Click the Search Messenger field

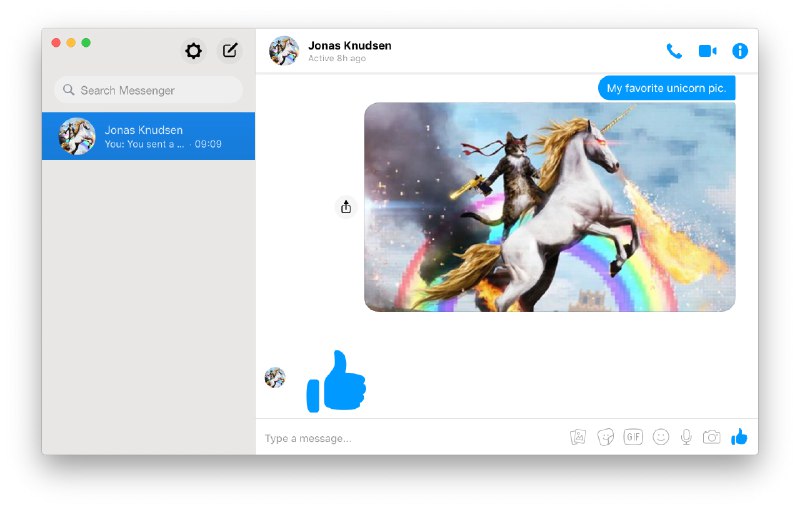tap(148, 90)
